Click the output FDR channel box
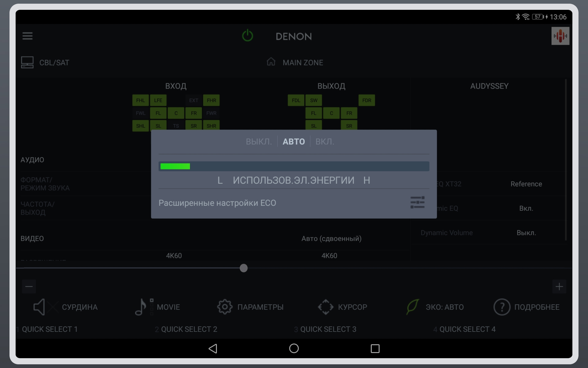Viewport: 588px width, 368px height. click(x=367, y=100)
